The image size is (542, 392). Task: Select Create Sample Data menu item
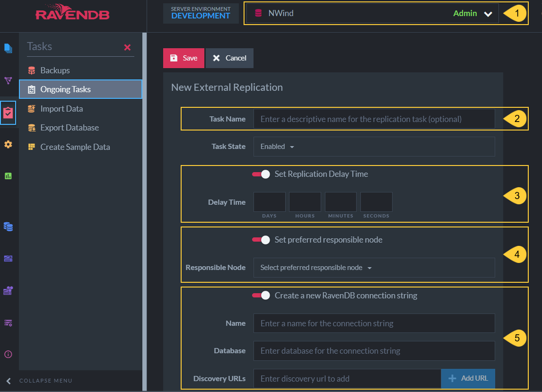point(80,147)
